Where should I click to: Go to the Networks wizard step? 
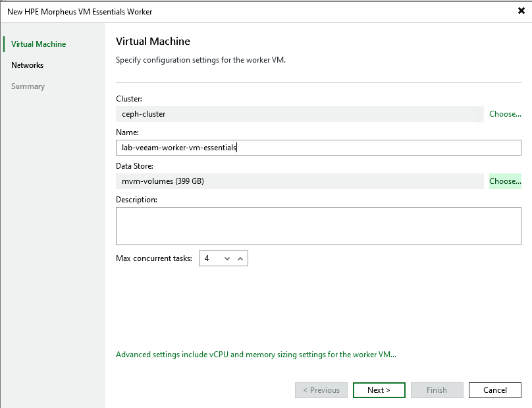click(x=27, y=65)
